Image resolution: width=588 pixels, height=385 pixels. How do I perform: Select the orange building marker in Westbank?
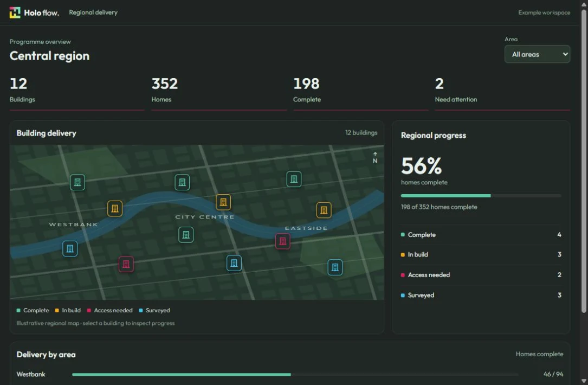point(115,209)
